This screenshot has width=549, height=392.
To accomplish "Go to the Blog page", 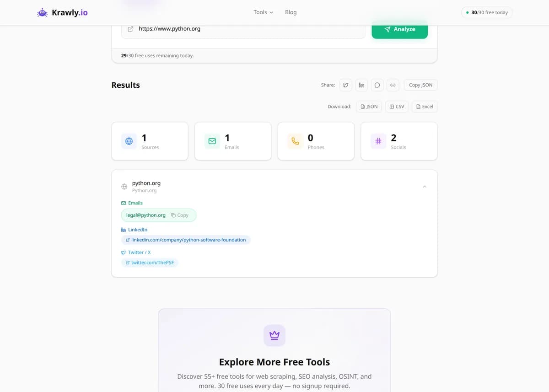I will (291, 12).
